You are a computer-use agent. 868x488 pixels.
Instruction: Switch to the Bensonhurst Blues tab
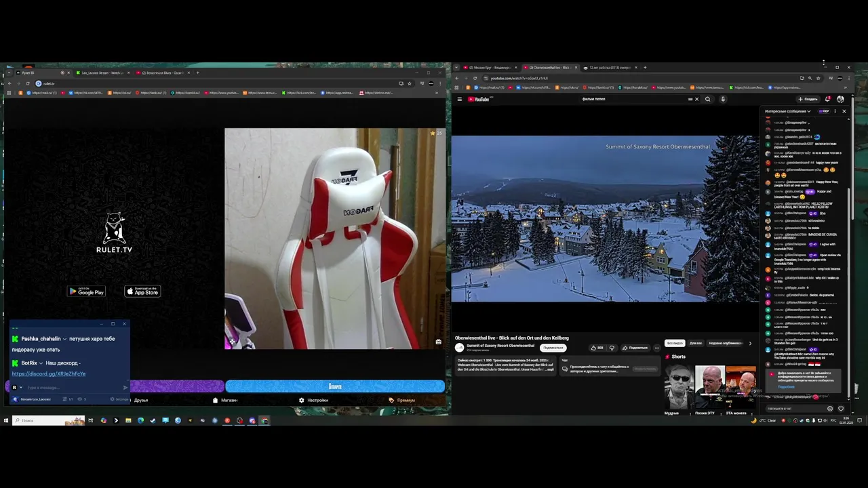tap(163, 73)
